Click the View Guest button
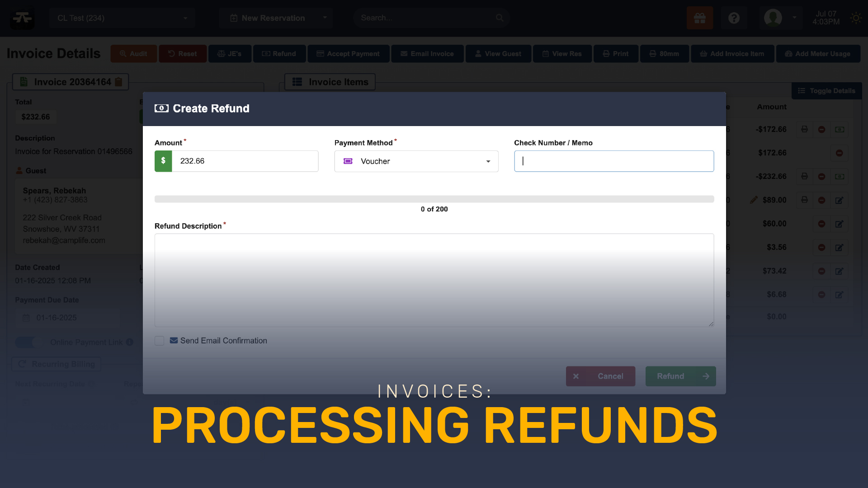868x488 pixels. point(498,53)
